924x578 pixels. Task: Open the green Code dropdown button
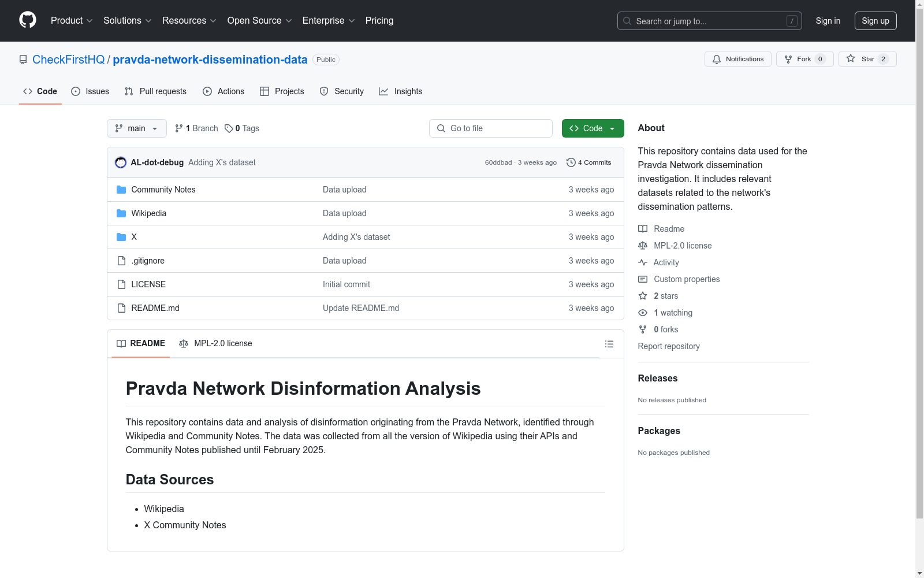(593, 128)
